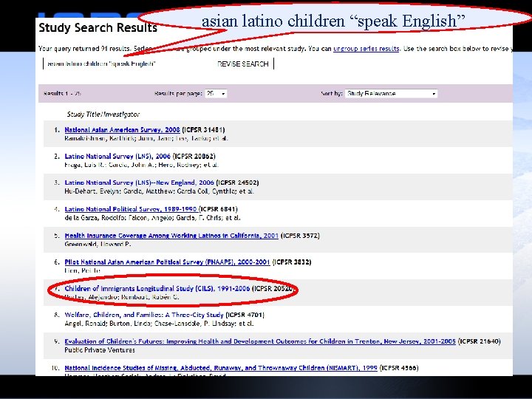Screen dimensions: 532x399
Task: Click investigators de la Garza, Rodolfo text
Action: tap(152, 218)
